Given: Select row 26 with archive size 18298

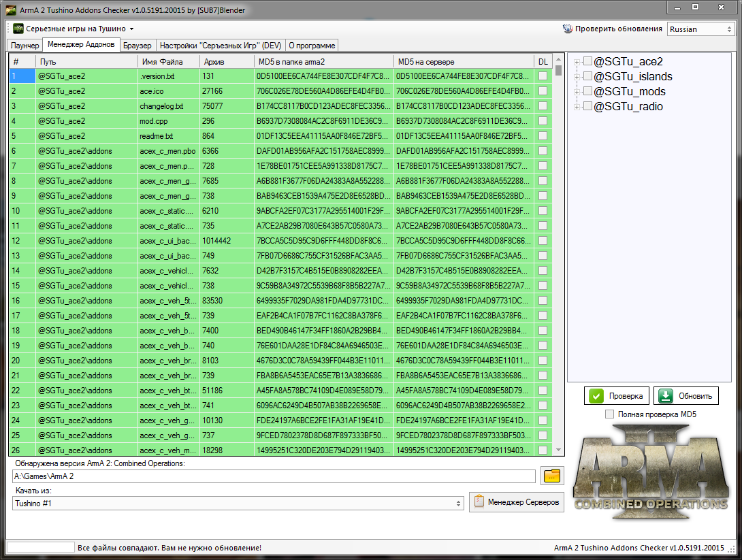Looking at the screenshot, I should pos(280,450).
